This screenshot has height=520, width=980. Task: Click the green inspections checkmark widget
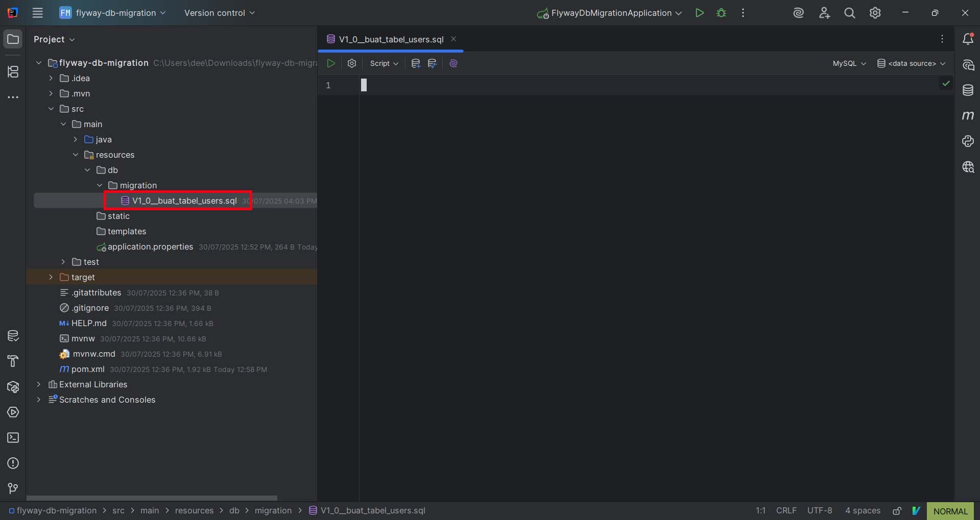946,83
